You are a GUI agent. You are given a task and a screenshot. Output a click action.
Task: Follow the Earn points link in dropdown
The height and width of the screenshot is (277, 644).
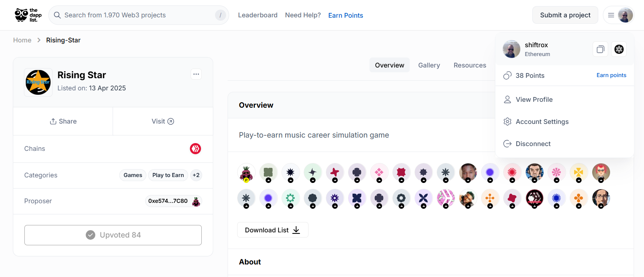pyautogui.click(x=611, y=75)
